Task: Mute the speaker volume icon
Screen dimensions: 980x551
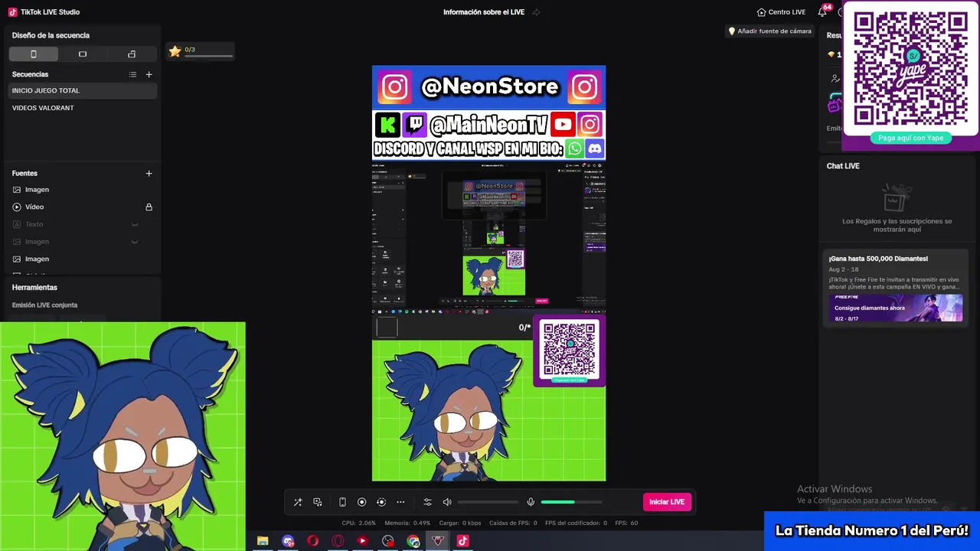Action: (447, 502)
